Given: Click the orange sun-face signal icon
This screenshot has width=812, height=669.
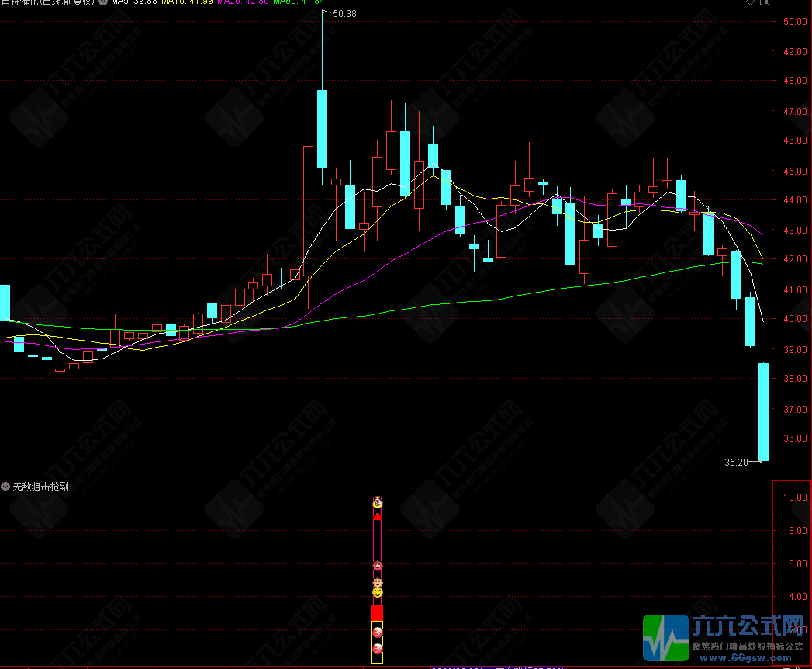Looking at the screenshot, I should [x=378, y=582].
